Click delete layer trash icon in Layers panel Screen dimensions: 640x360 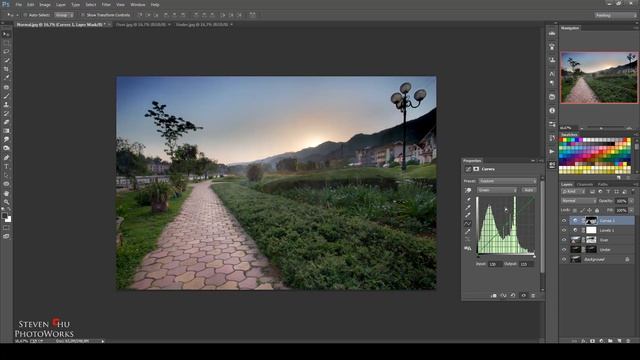[x=628, y=340]
